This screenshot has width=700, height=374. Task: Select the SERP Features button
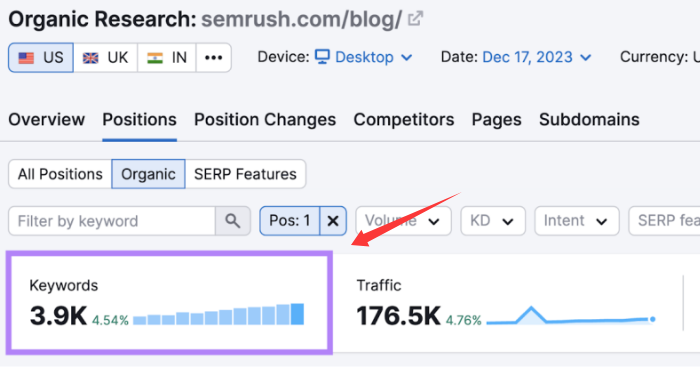point(245,174)
